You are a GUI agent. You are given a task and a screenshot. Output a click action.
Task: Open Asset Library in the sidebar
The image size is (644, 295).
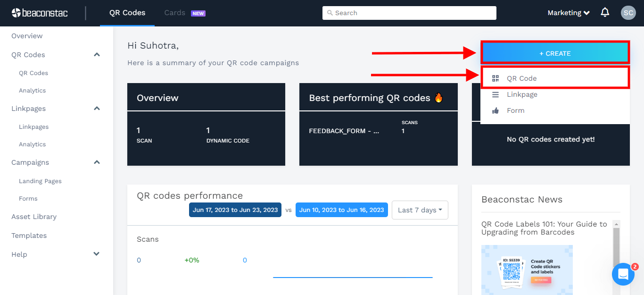pyautogui.click(x=34, y=217)
